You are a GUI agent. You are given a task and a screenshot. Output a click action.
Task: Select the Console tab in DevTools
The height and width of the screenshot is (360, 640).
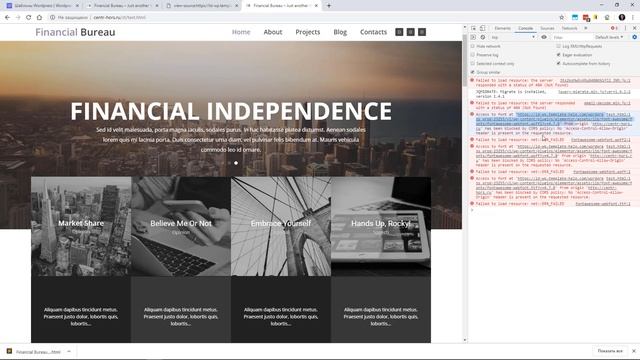[526, 28]
